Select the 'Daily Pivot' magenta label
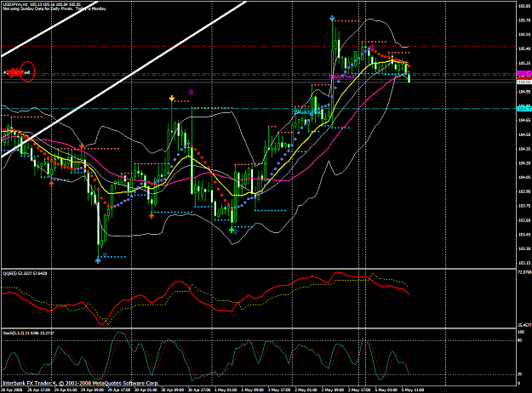The width and height of the screenshot is (532, 393). [341, 77]
